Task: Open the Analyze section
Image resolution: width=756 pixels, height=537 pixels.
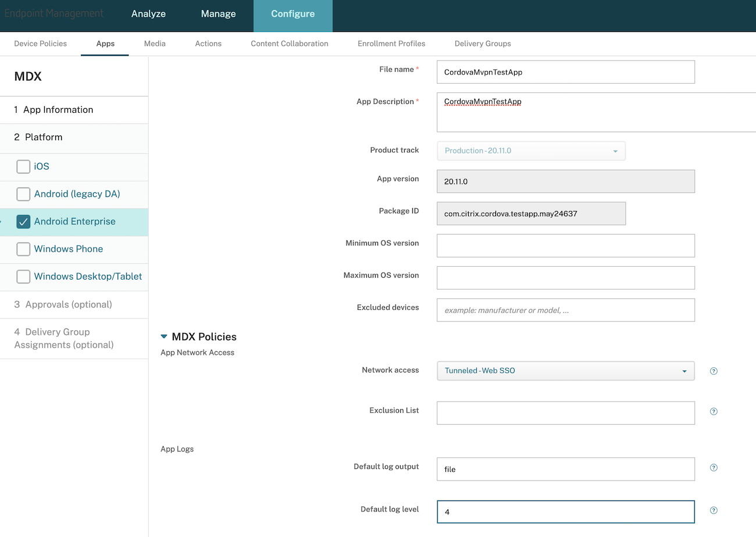Action: click(148, 14)
